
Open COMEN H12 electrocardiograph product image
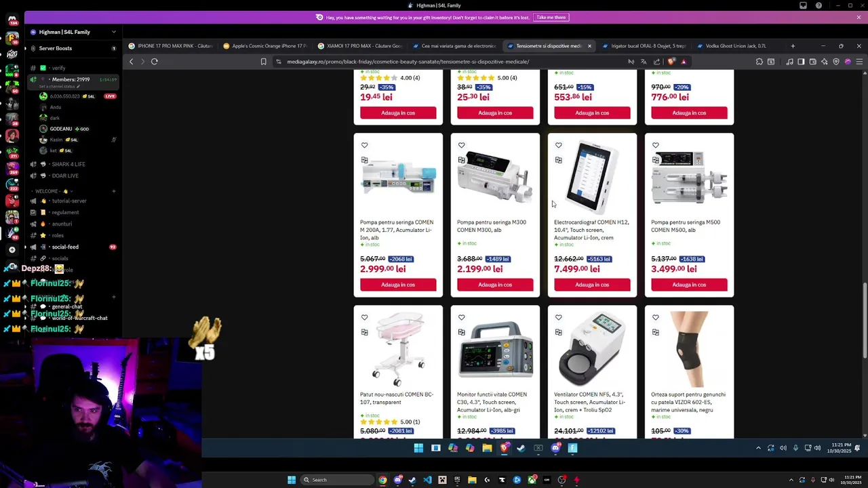click(592, 178)
